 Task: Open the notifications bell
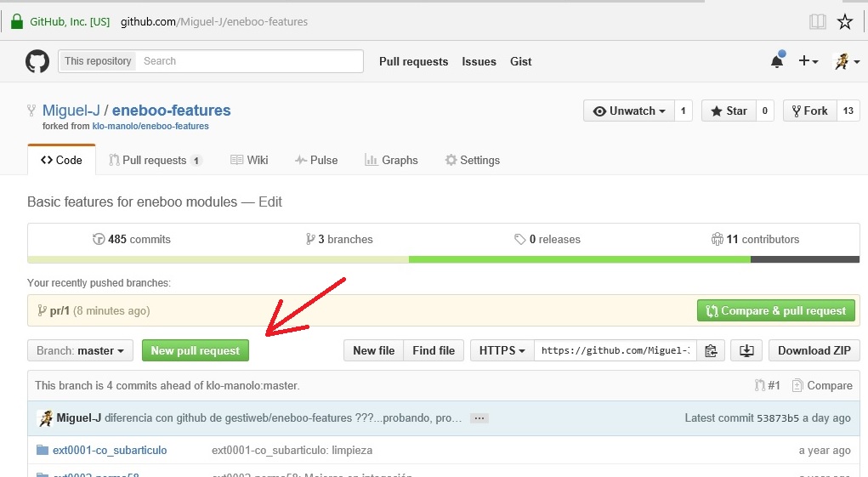click(x=777, y=60)
